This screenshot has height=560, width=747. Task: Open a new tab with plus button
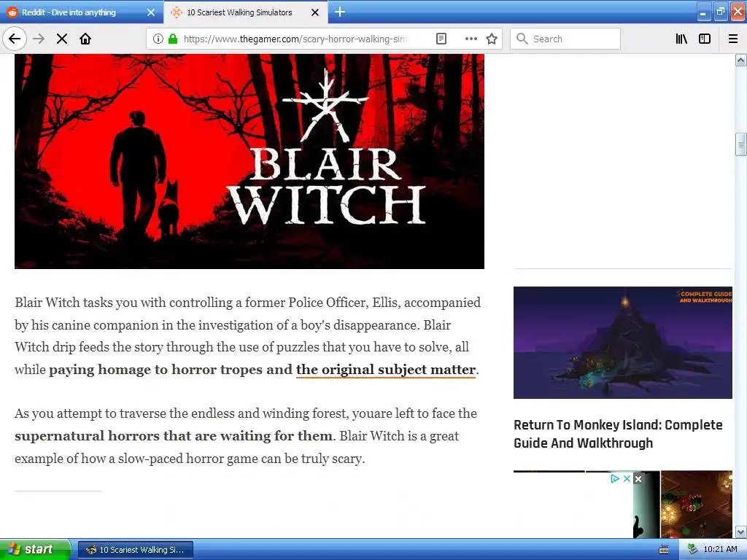pos(340,12)
